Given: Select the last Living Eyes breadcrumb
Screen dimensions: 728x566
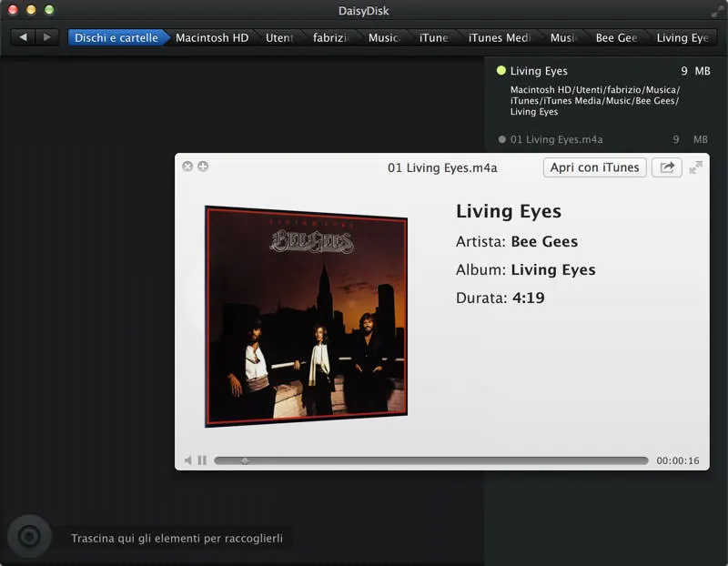Looking at the screenshot, I should coord(682,37).
